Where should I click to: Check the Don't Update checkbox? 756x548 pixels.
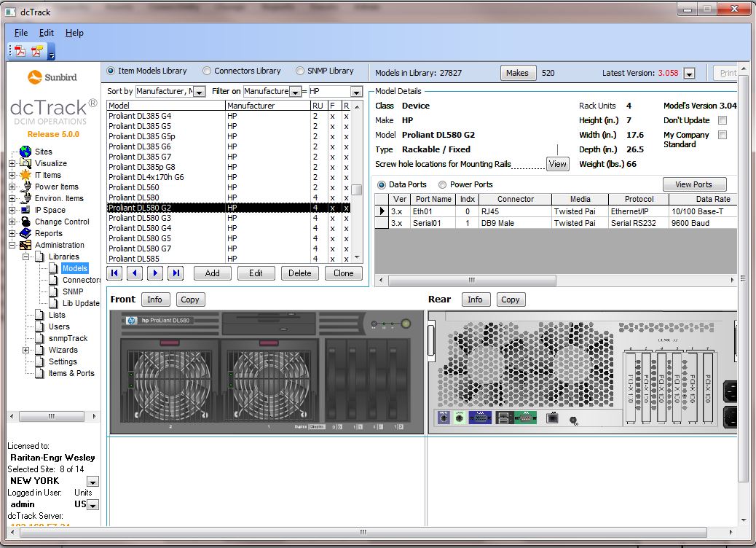pyautogui.click(x=722, y=120)
